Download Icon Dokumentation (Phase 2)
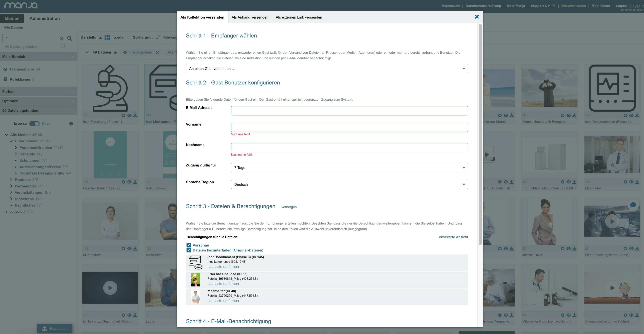644x334 pixels. point(637,115)
